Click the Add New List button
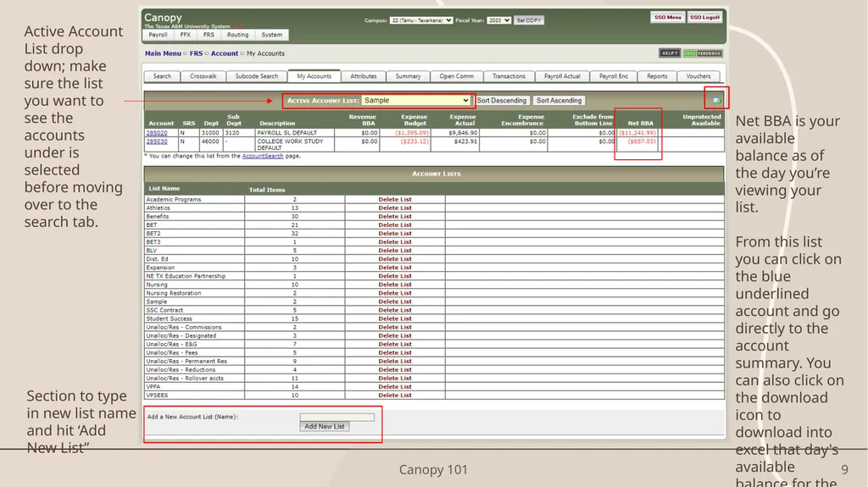The height and width of the screenshot is (487, 868). [x=325, y=427]
